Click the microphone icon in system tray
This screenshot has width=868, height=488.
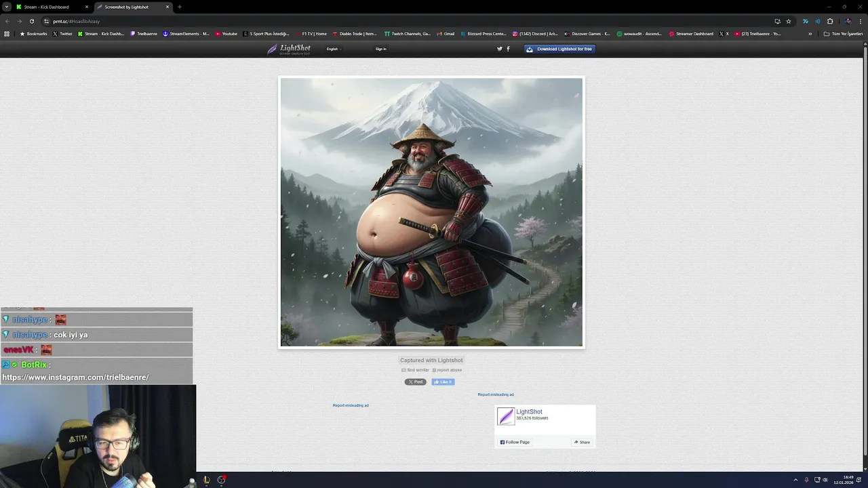click(x=806, y=480)
